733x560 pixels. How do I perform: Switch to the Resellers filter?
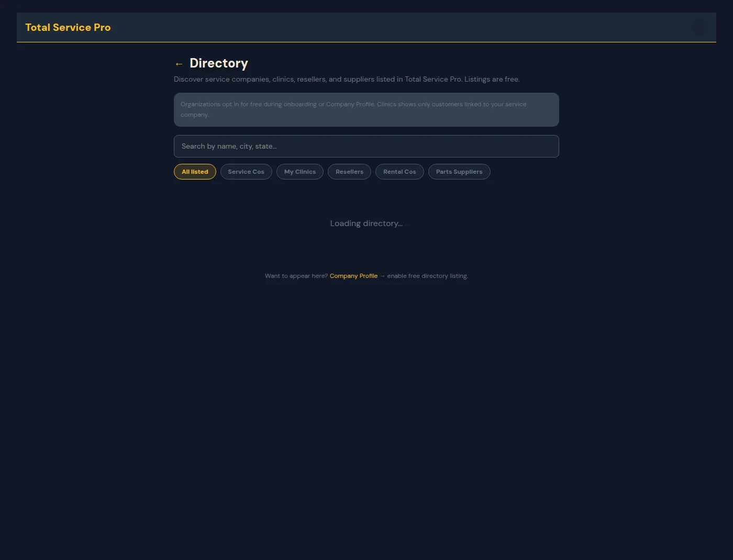tap(349, 172)
